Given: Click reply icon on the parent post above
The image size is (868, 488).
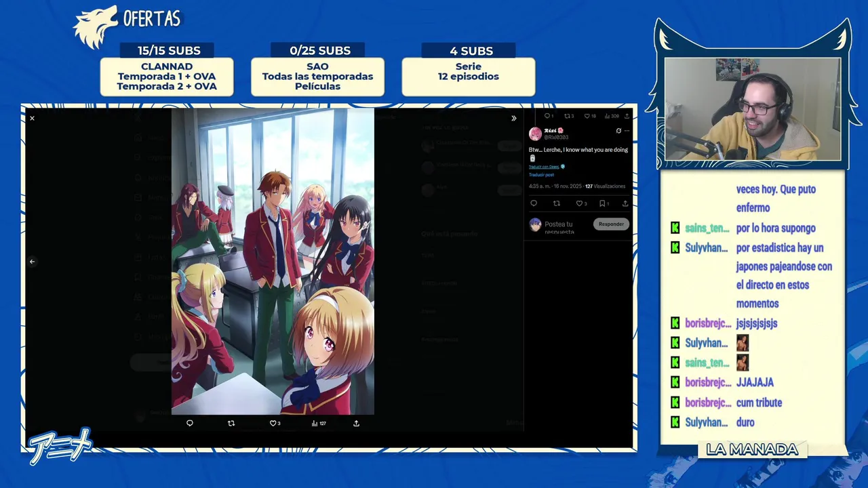Looking at the screenshot, I should coord(548,116).
